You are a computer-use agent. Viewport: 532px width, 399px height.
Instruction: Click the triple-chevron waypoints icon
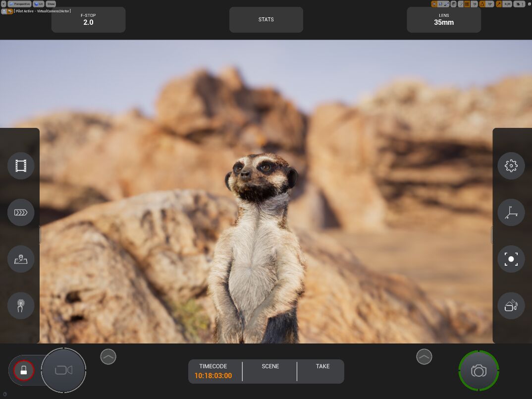pos(21,213)
